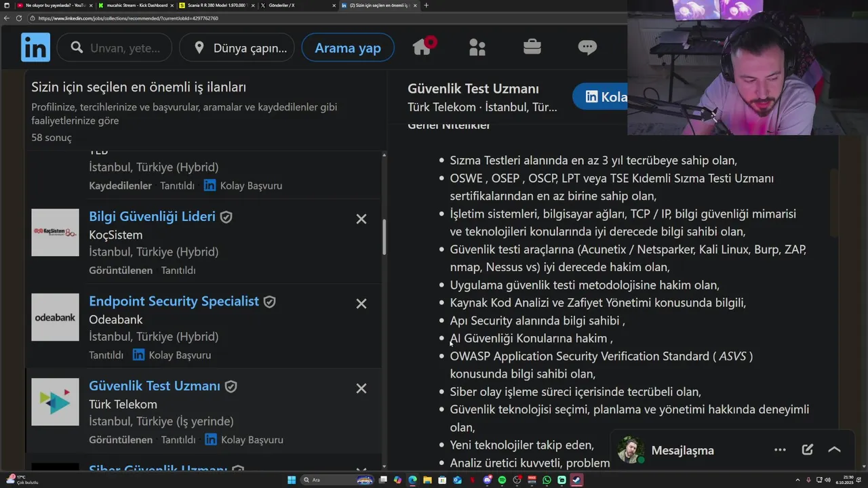Open Discord from the taskbar

[488, 480]
